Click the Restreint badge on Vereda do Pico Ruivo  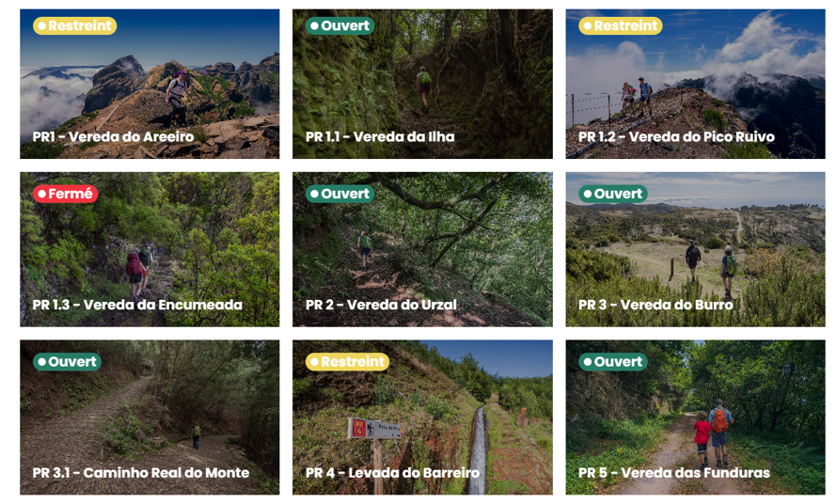[621, 25]
